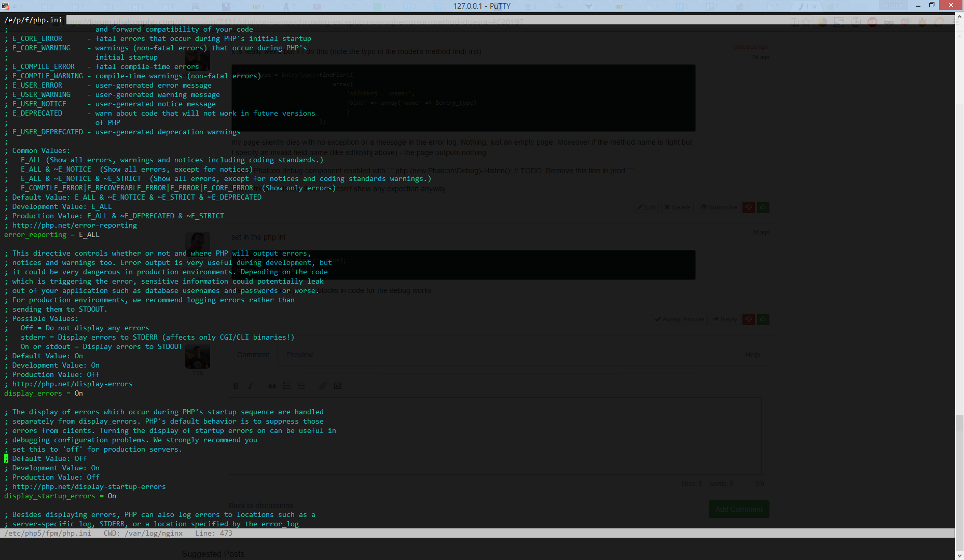964x560 pixels.
Task: Insert a blockquote into the comment
Action: tap(272, 386)
